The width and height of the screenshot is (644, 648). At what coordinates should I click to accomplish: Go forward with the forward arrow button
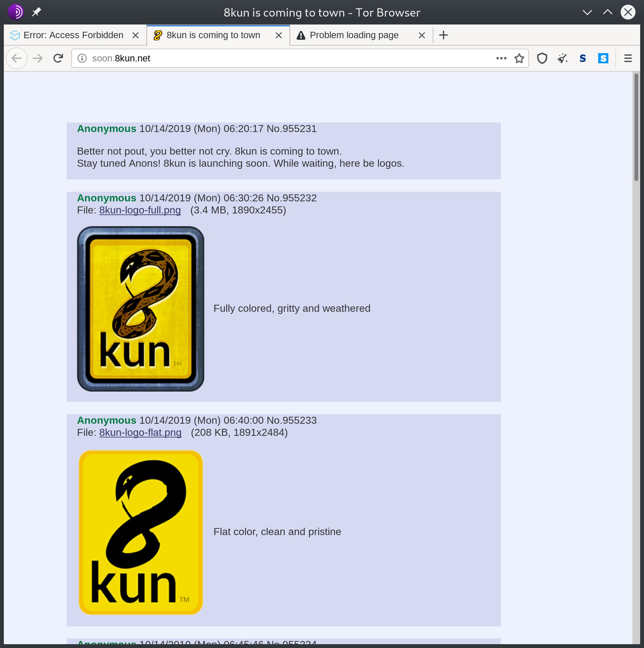point(38,58)
